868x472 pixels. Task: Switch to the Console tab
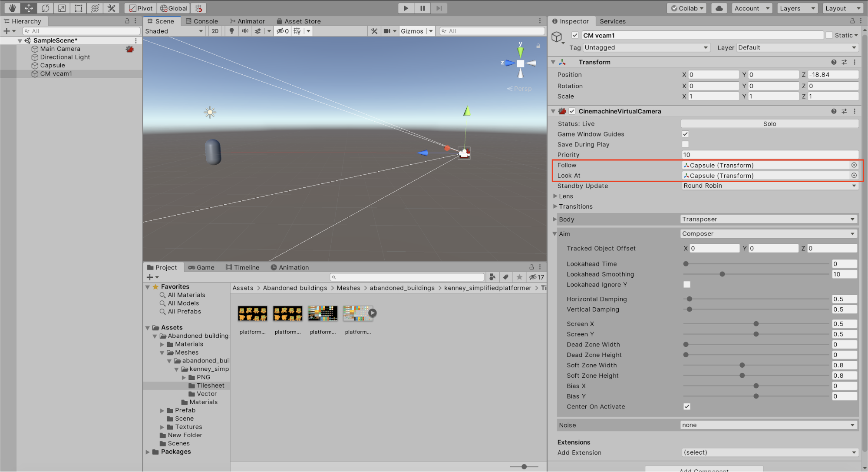pos(202,21)
